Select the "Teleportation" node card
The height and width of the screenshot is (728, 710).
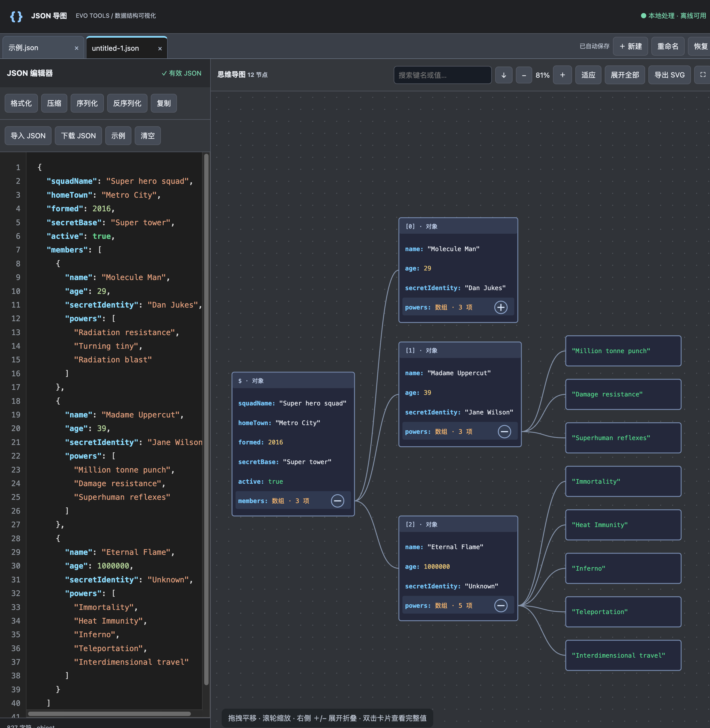pos(623,612)
